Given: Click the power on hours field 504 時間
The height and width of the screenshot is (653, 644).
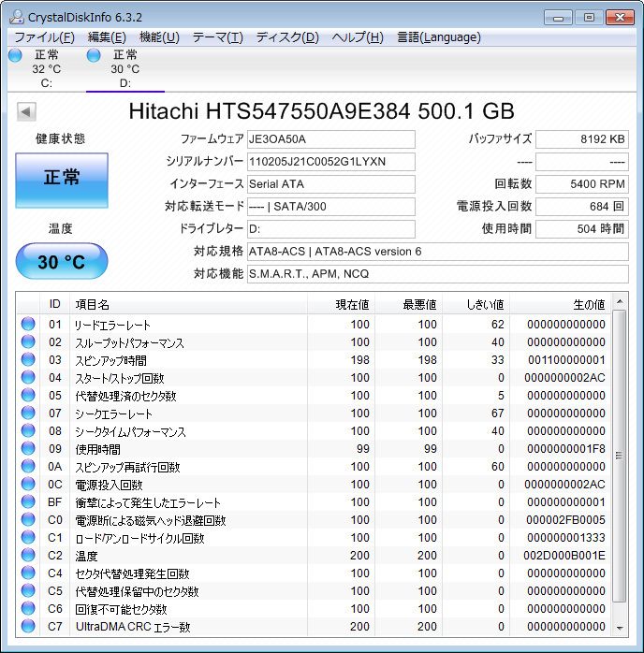Looking at the screenshot, I should coord(582,229).
